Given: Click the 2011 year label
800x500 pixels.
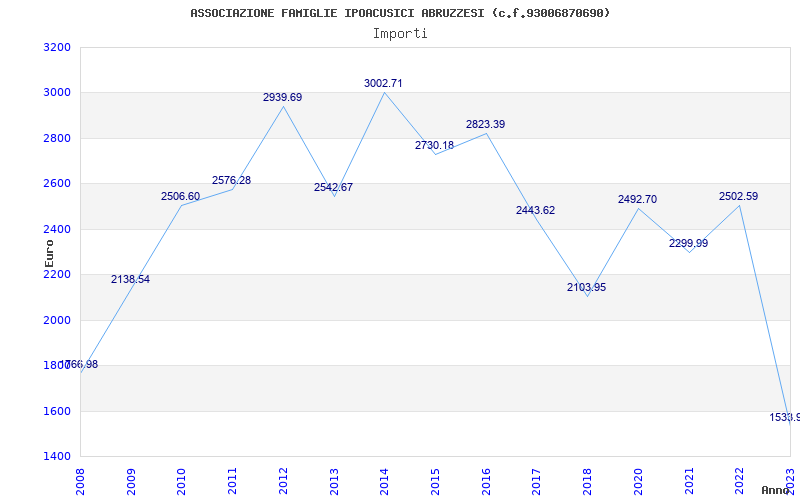Looking at the screenshot, I should (233, 482).
